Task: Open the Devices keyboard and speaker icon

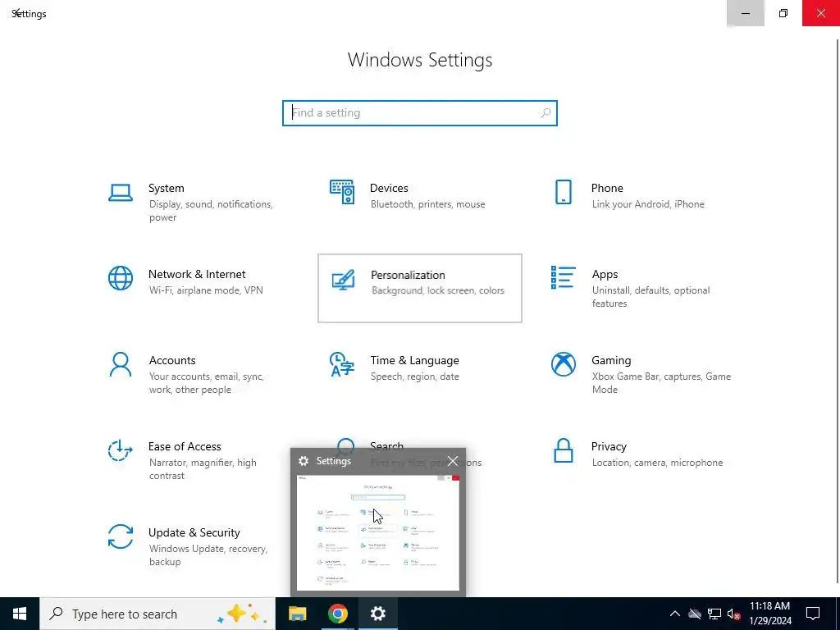Action: click(x=342, y=192)
